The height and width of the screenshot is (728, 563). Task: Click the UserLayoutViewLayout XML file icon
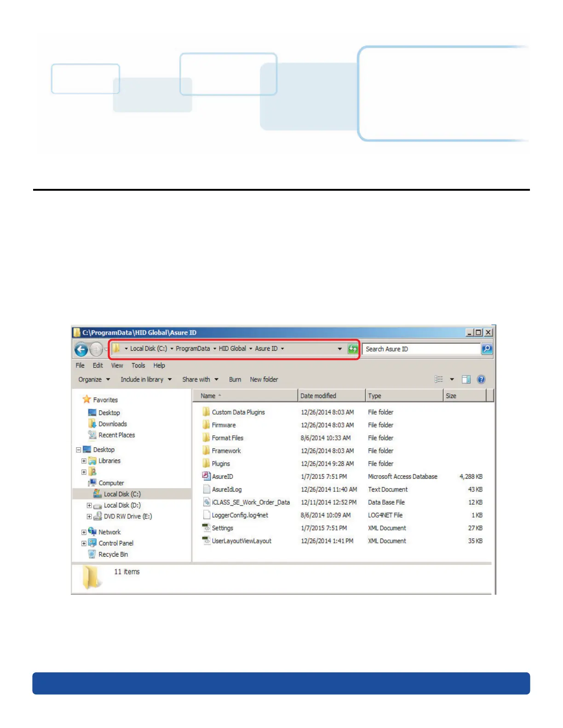click(x=207, y=540)
